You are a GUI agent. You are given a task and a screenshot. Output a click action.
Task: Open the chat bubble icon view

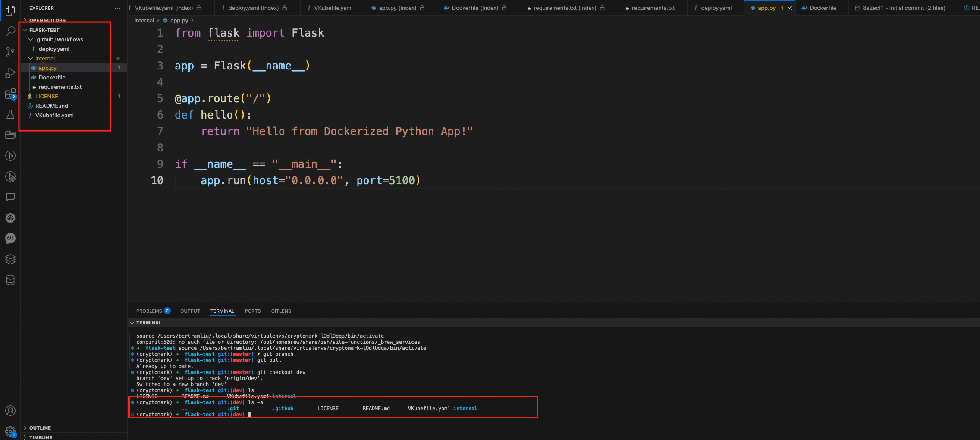click(x=10, y=197)
